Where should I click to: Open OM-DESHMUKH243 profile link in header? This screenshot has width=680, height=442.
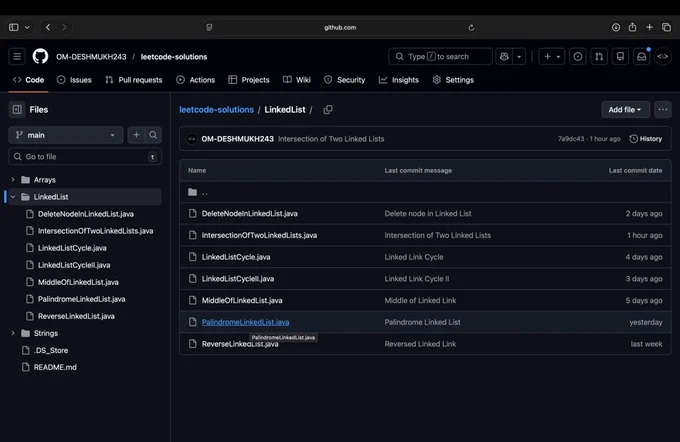(91, 57)
